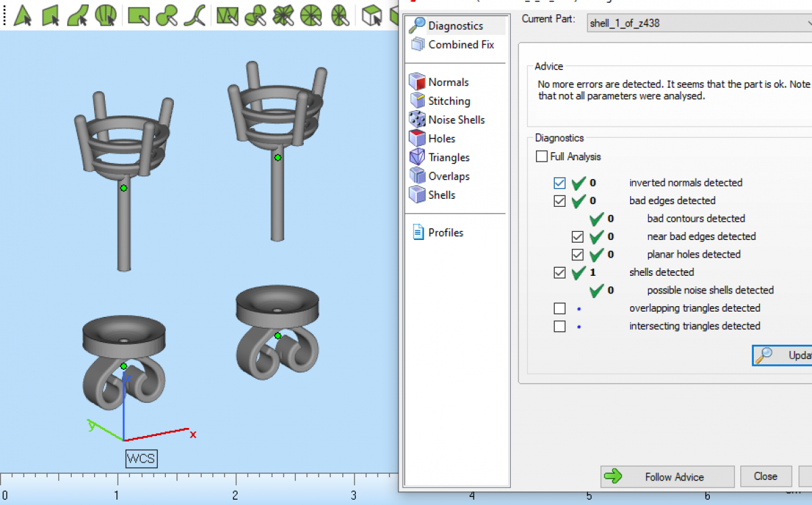The width and height of the screenshot is (812, 505).
Task: Go to the Holes fix page
Action: click(x=441, y=139)
